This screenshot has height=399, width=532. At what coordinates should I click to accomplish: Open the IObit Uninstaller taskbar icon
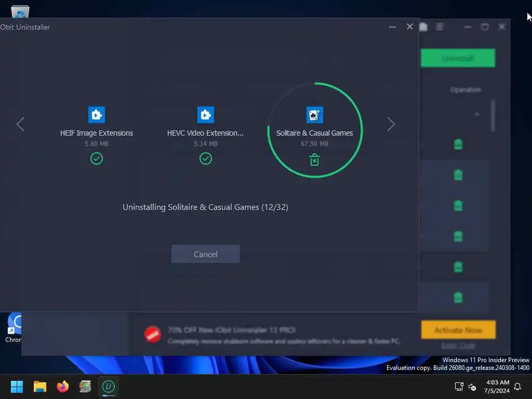click(x=109, y=387)
